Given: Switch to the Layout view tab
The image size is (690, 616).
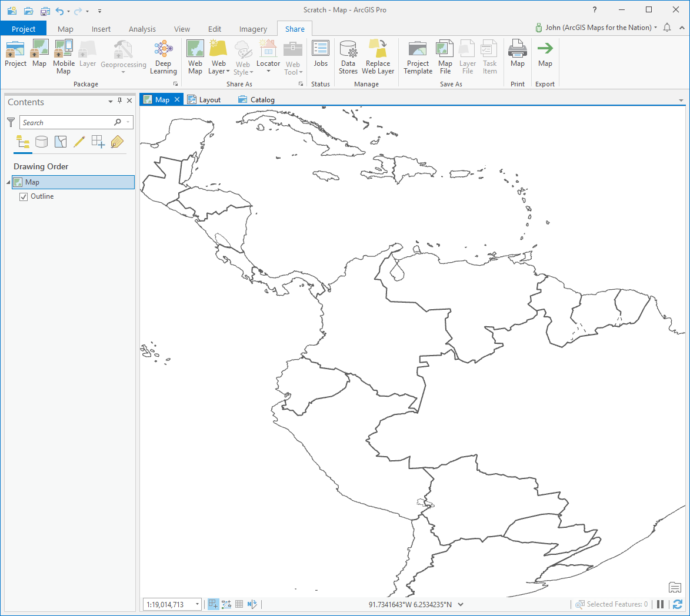Looking at the screenshot, I should tap(204, 100).
